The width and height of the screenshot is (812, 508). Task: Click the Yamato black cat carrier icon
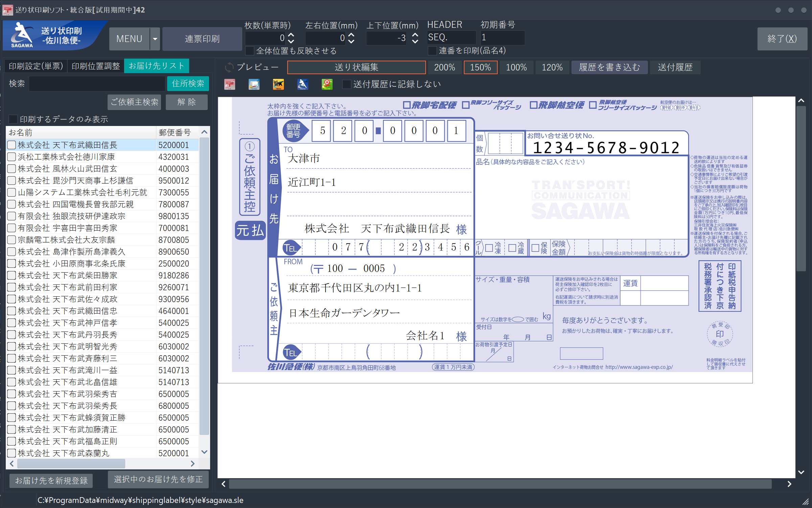(278, 84)
